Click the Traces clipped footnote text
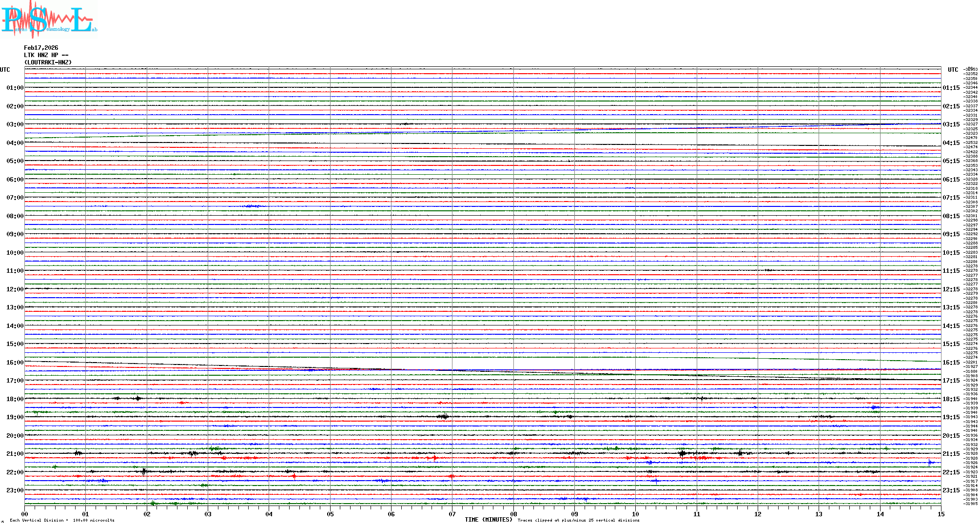This screenshot has height=527, width=980. pos(578,520)
